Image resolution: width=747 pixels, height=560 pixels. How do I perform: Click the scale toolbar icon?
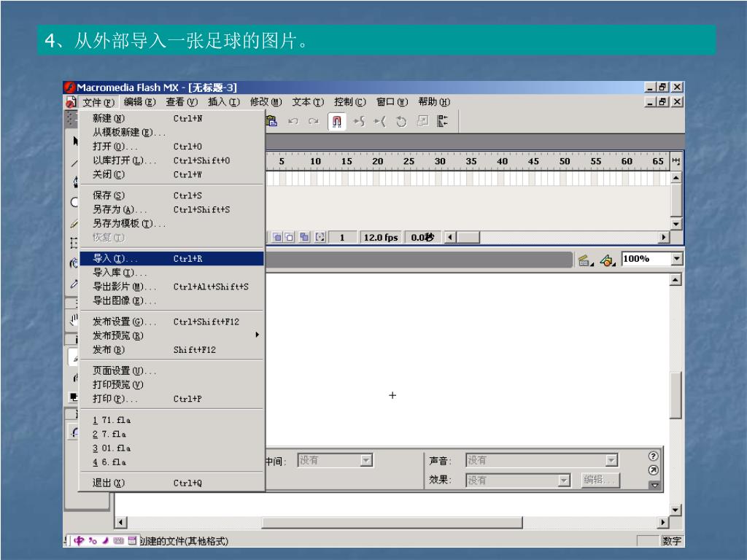click(422, 122)
